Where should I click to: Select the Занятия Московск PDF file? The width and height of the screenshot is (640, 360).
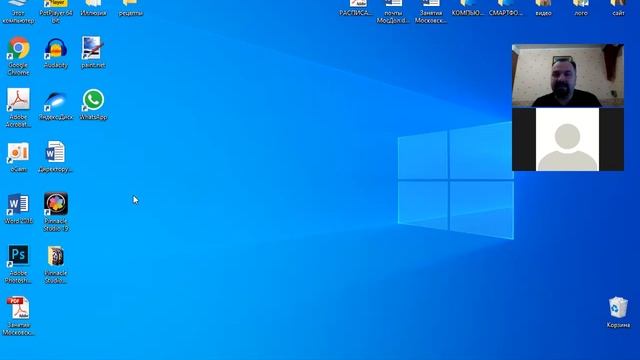tap(18, 316)
